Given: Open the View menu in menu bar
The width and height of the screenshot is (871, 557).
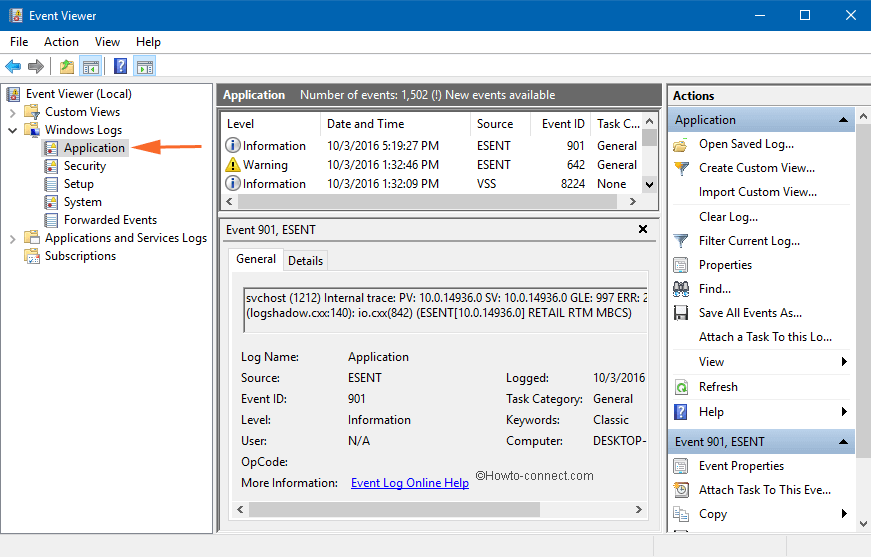Looking at the screenshot, I should coord(107,42).
